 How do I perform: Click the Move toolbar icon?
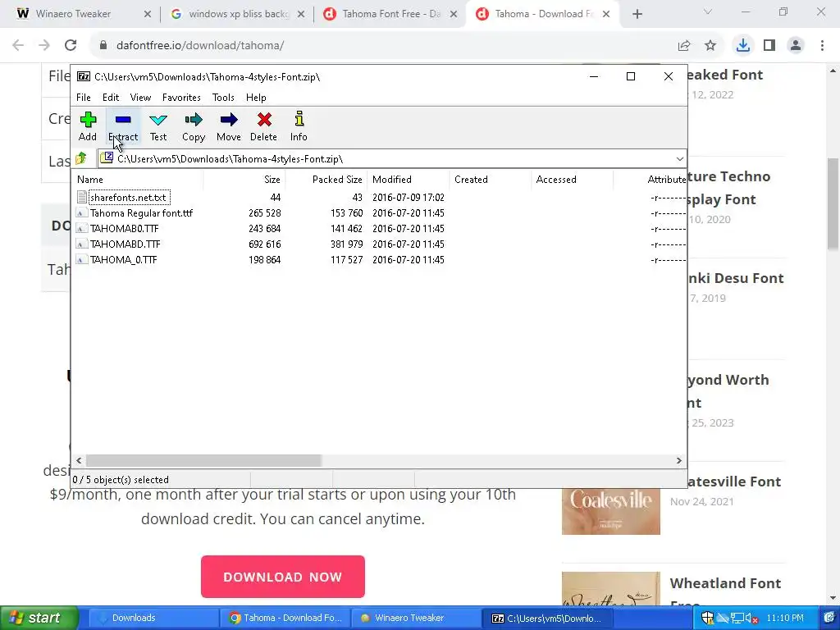tap(229, 126)
